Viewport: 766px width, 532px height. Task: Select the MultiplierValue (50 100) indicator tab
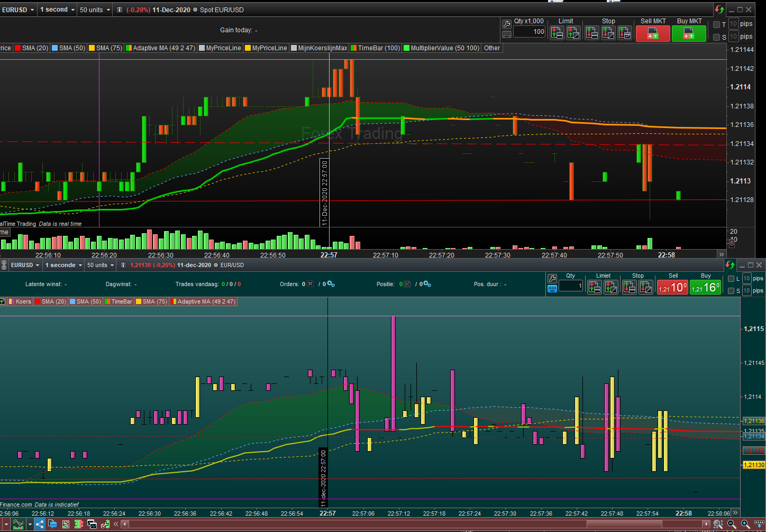442,48
